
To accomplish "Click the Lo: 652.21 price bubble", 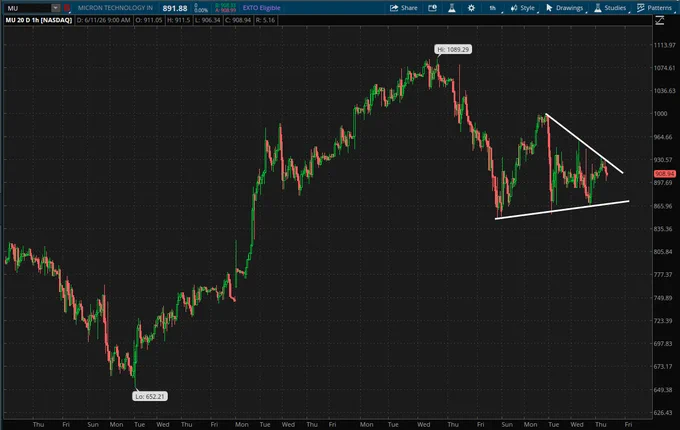I will coord(150,396).
